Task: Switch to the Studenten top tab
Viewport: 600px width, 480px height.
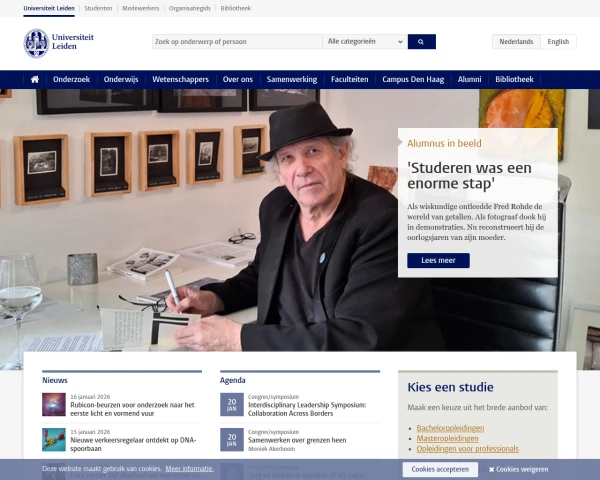Action: [98, 8]
